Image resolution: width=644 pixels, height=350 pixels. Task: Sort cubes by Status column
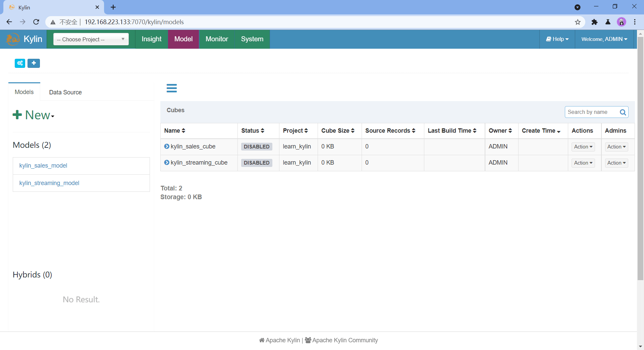(253, 131)
